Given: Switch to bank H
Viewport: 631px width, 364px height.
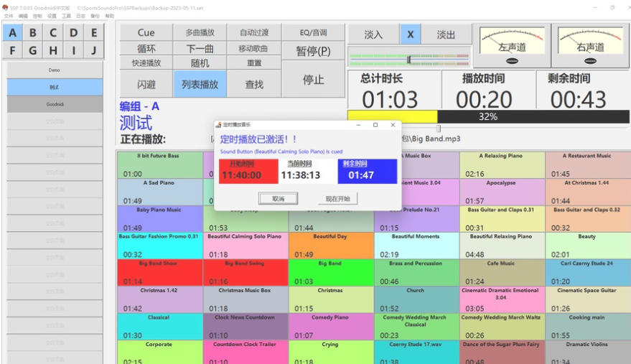Looking at the screenshot, I should coord(53,50).
